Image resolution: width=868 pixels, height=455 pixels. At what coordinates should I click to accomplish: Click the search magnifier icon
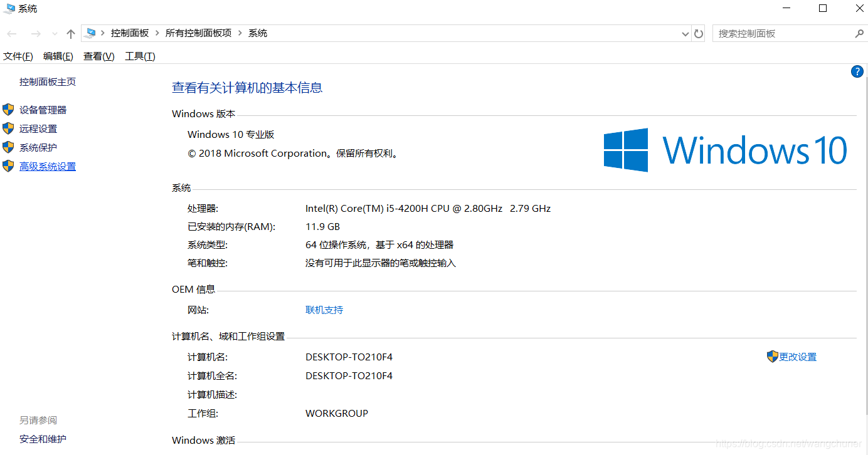coord(859,33)
